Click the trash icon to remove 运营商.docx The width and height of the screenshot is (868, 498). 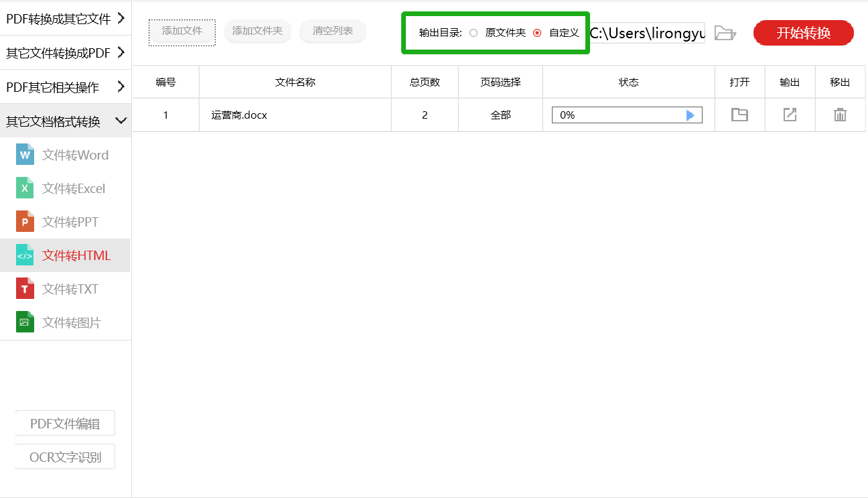pos(840,115)
